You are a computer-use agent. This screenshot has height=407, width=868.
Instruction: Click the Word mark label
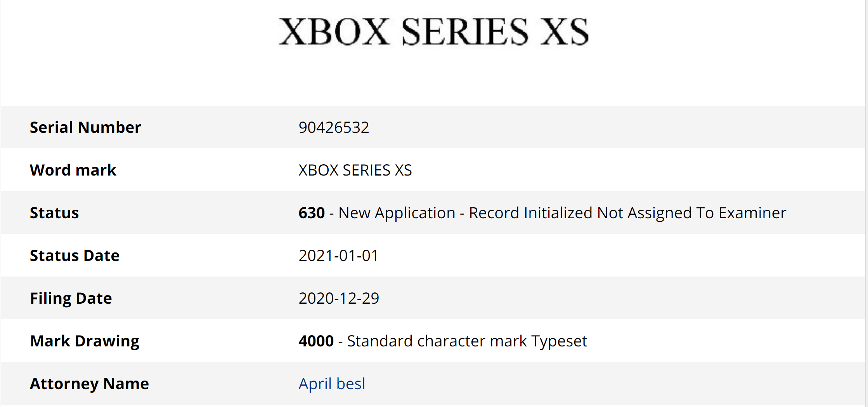click(x=73, y=170)
